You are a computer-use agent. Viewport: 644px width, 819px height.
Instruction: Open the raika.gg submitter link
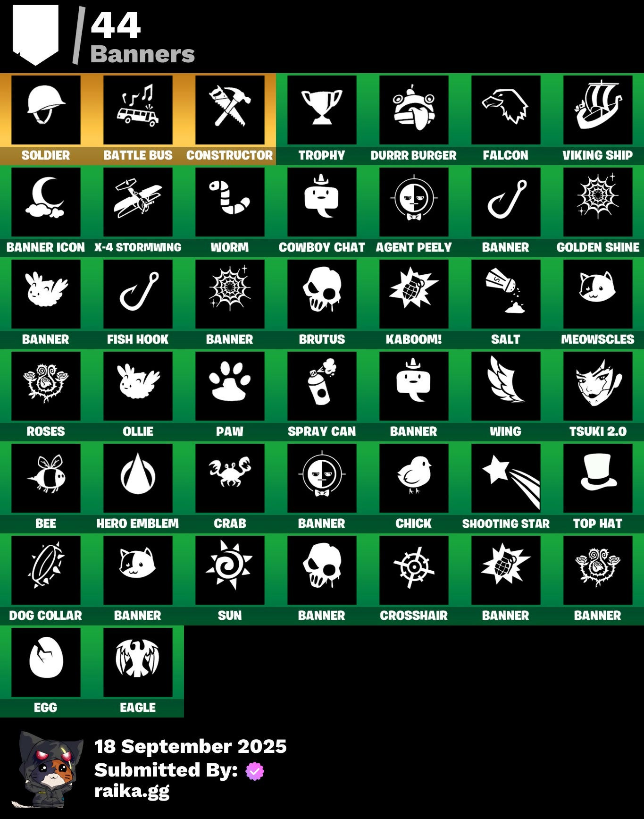click(x=132, y=792)
